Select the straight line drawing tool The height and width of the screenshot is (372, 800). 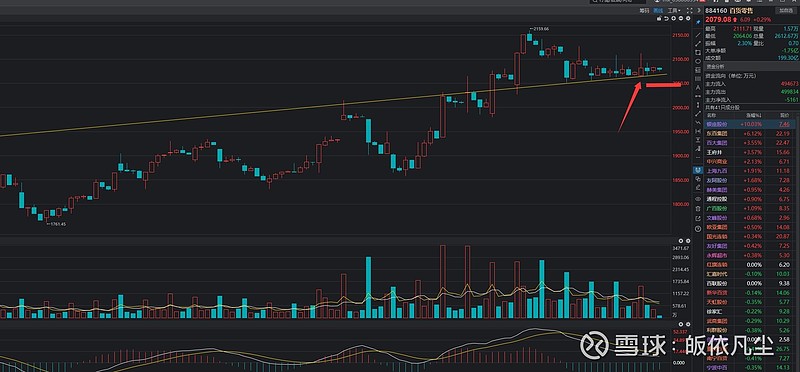click(698, 35)
